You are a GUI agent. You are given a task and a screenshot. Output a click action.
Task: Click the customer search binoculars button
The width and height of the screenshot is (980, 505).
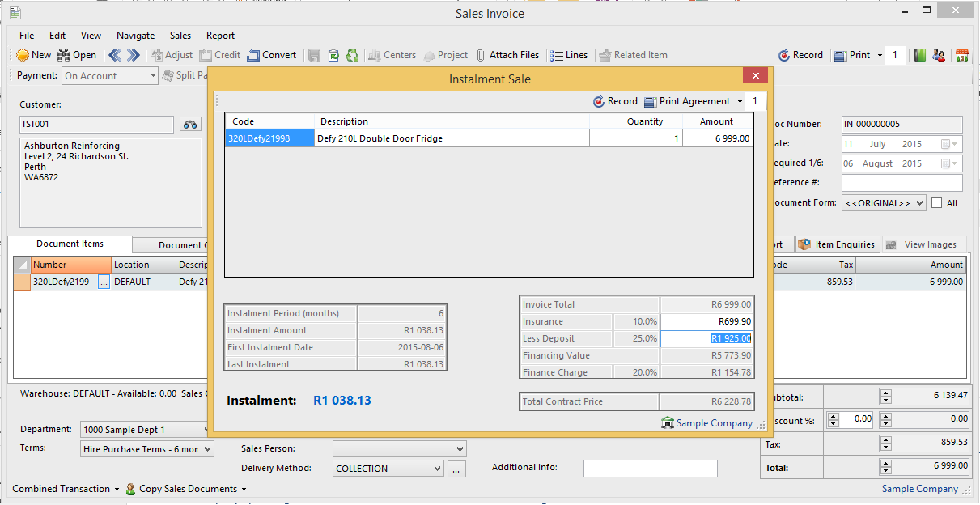coord(190,124)
